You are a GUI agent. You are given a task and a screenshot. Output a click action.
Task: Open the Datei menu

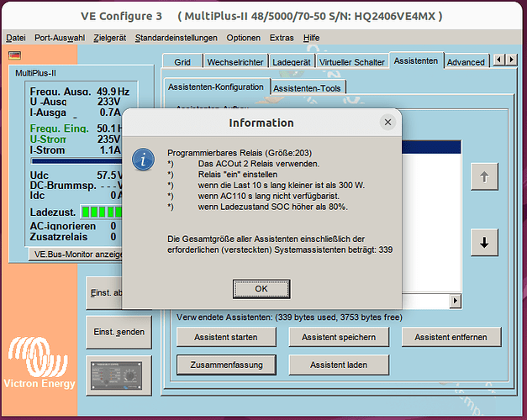click(x=16, y=38)
